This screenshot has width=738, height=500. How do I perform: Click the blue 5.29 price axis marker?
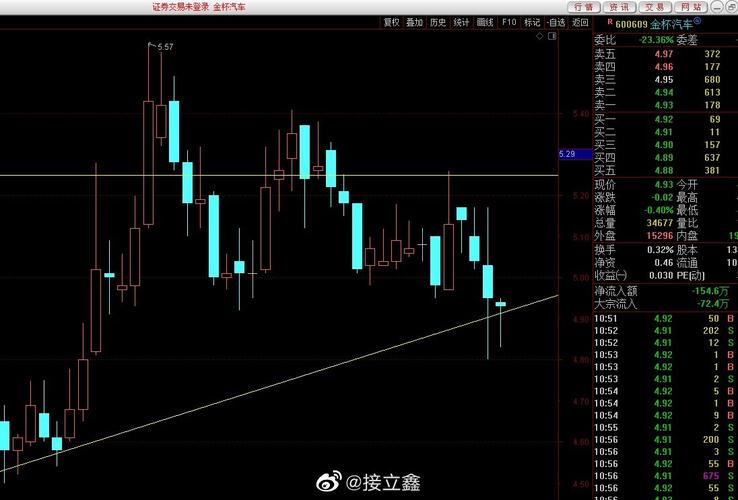tap(575, 154)
